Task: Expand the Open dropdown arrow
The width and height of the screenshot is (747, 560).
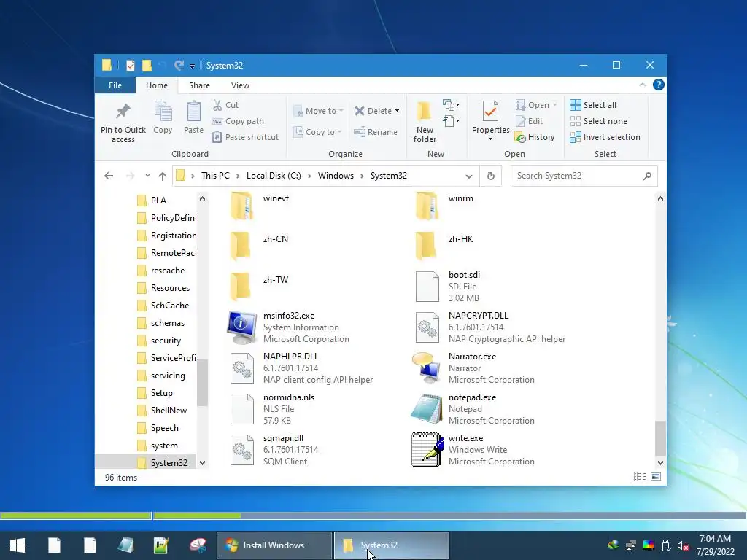Action: [554, 105]
